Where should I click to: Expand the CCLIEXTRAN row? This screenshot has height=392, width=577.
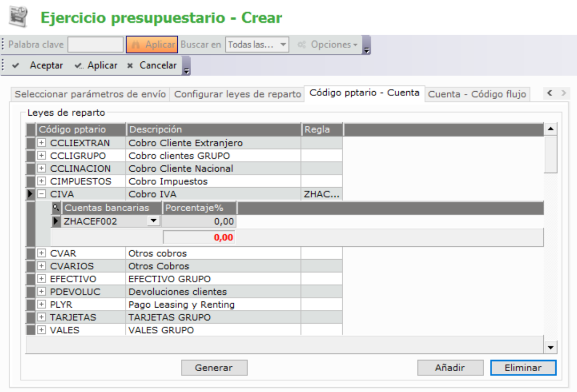click(x=42, y=143)
